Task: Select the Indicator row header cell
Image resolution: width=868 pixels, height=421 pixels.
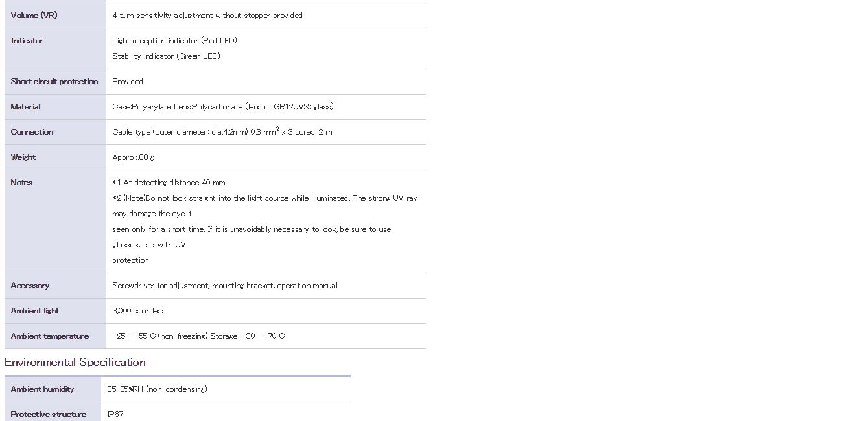Action: (x=55, y=49)
